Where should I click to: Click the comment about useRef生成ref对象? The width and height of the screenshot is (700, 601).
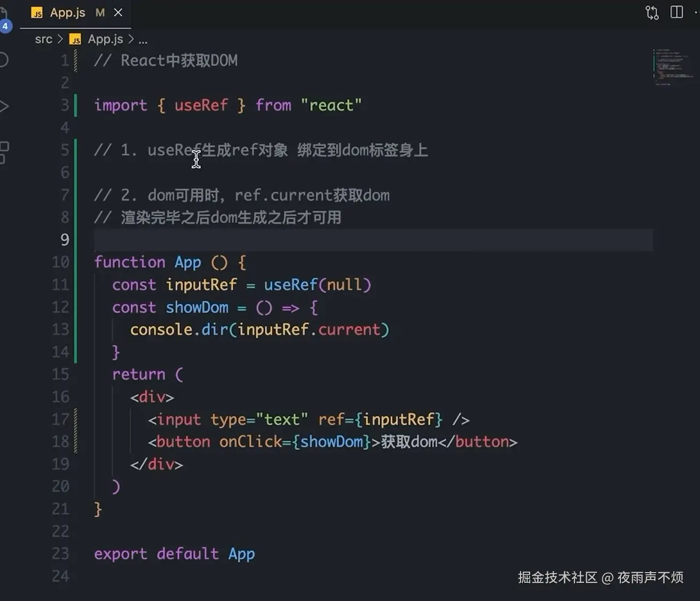(261, 150)
